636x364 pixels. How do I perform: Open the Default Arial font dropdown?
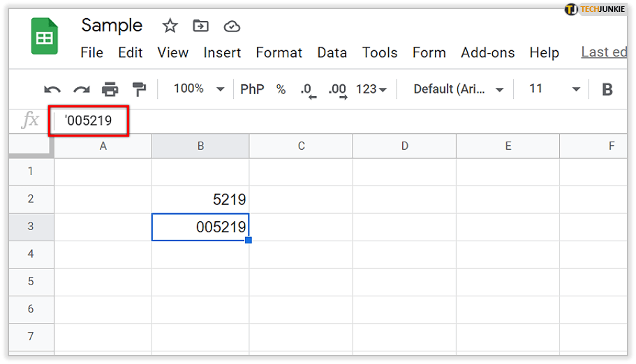(458, 89)
